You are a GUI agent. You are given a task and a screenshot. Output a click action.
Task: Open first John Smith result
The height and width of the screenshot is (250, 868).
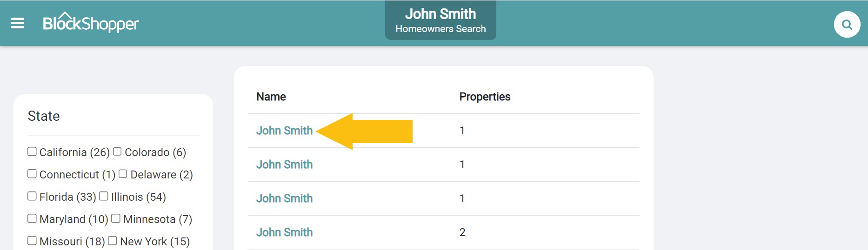pos(284,131)
